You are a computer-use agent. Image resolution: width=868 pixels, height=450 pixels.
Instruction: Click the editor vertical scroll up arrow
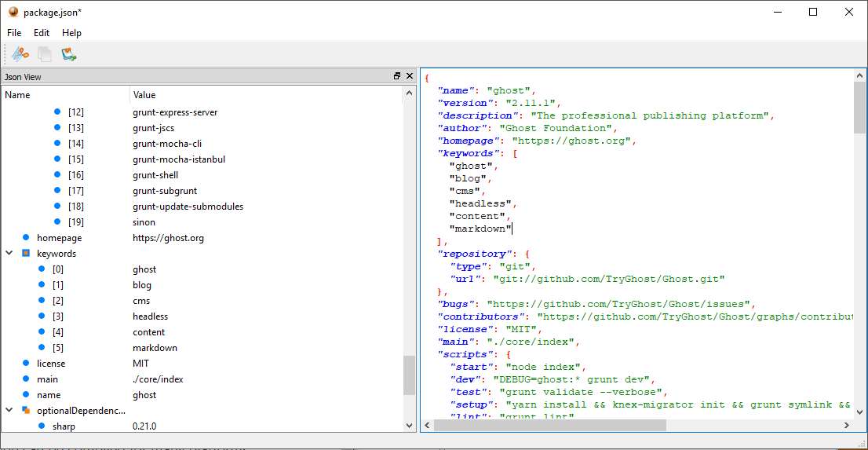pyautogui.click(x=859, y=76)
